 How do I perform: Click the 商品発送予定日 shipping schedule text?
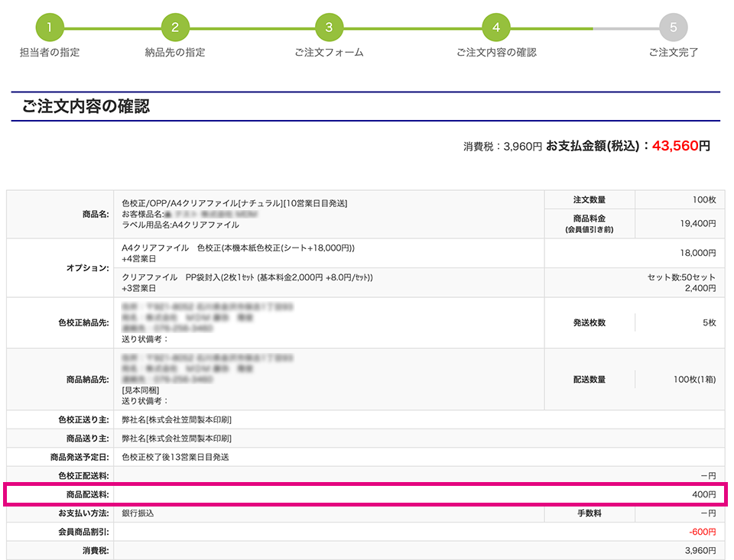(x=175, y=457)
